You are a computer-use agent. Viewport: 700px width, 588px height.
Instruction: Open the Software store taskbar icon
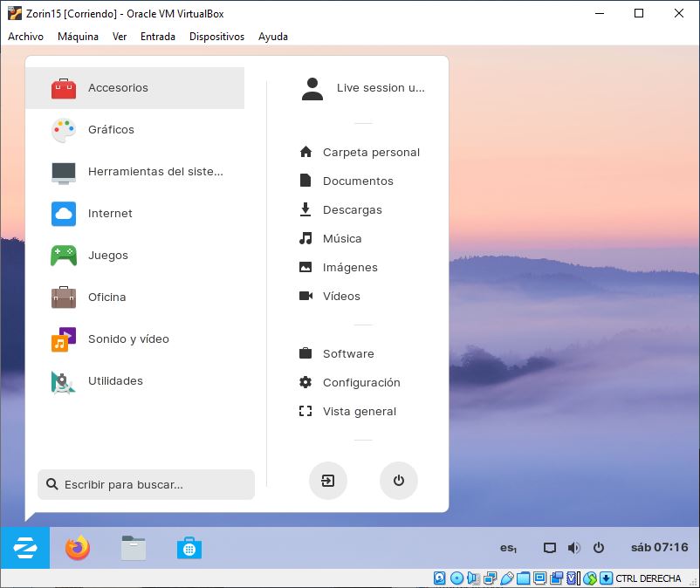pos(189,548)
